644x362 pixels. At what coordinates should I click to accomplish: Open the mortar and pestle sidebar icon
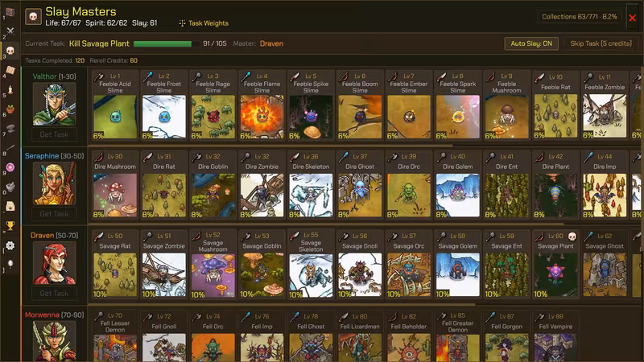click(x=10, y=187)
